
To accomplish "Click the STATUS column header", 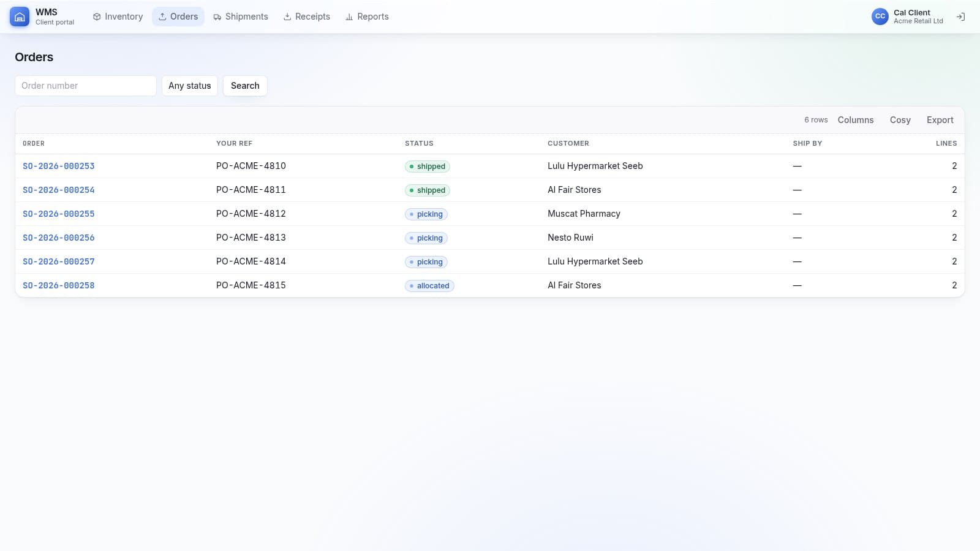I will click(419, 143).
